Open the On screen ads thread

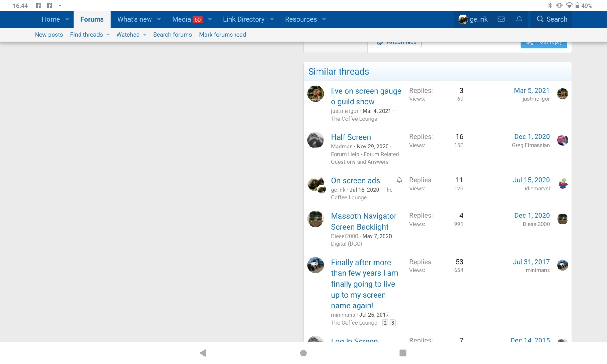(x=355, y=180)
